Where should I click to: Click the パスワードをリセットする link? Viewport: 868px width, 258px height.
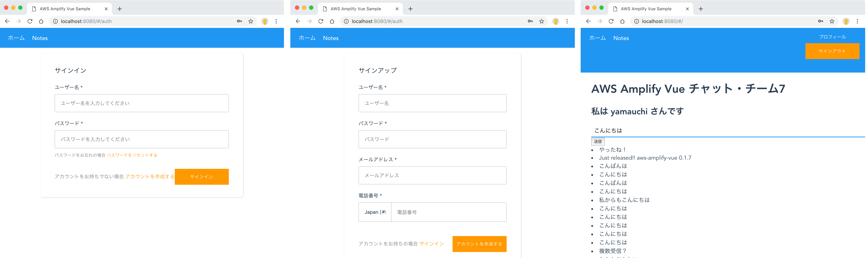click(132, 155)
